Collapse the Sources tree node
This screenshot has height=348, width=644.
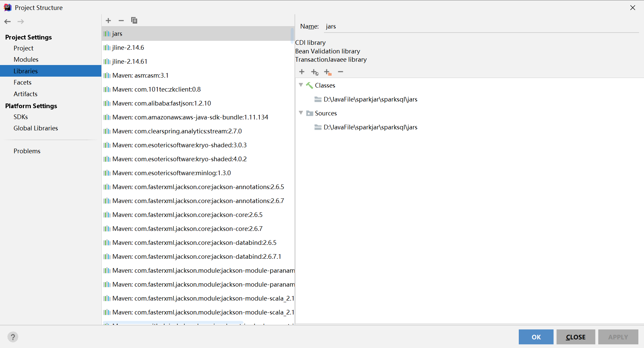pyautogui.click(x=301, y=113)
